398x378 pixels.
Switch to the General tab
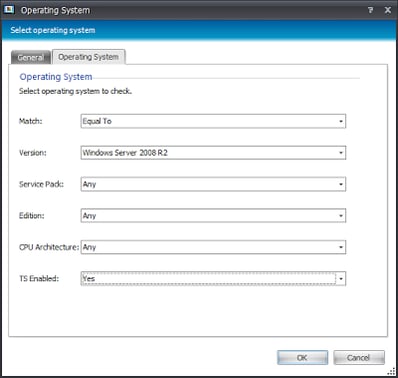pos(31,57)
